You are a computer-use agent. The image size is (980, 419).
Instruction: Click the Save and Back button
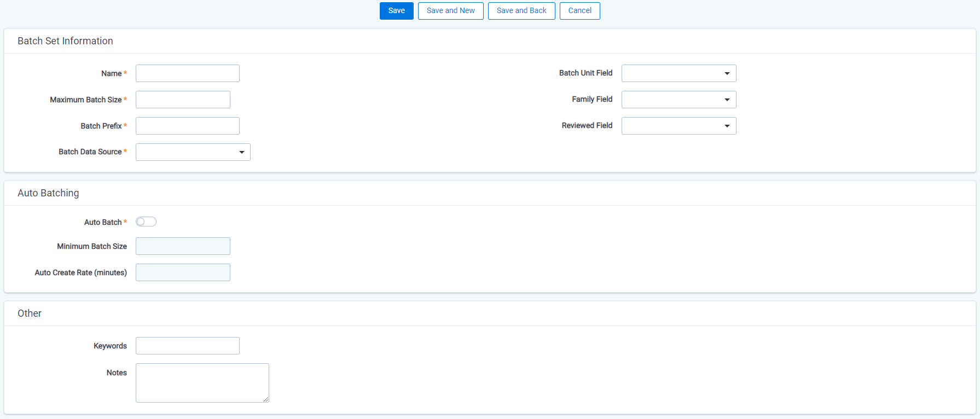click(521, 11)
